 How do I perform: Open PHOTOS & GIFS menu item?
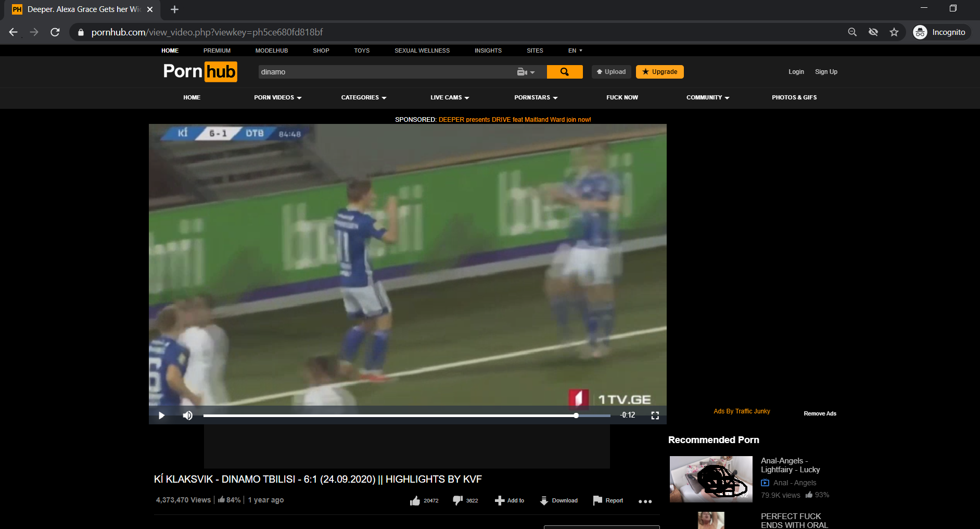(794, 97)
